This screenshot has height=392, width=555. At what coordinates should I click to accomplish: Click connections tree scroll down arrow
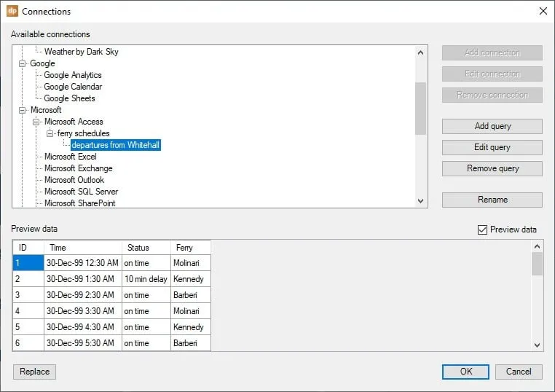420,201
